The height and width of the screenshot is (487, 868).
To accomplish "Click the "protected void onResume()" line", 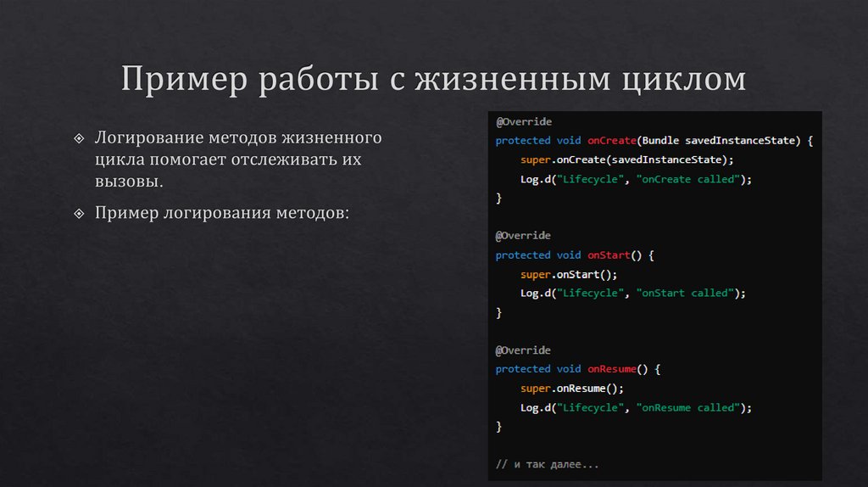I will [578, 370].
